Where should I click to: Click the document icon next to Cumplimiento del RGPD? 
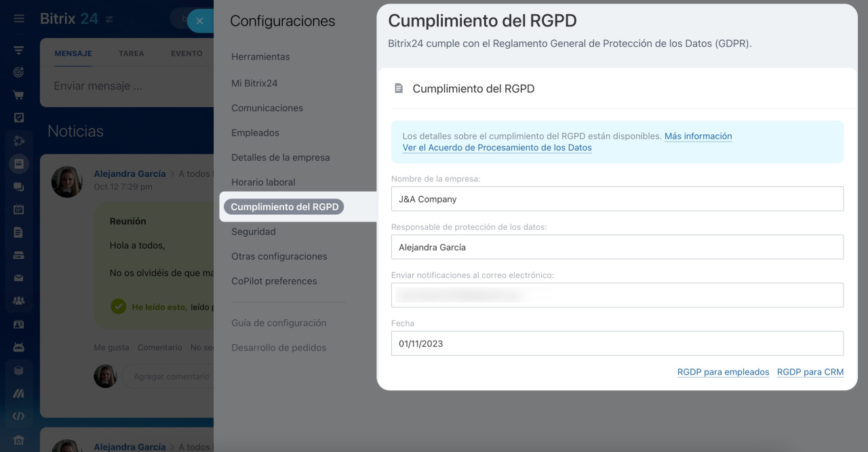(399, 88)
